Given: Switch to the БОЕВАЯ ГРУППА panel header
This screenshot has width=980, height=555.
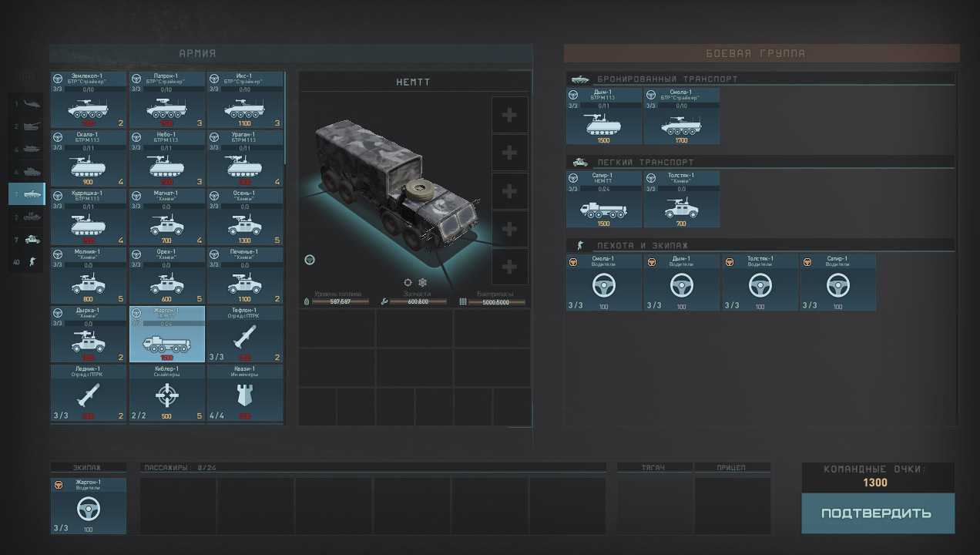Looking at the screenshot, I should coord(761,53).
